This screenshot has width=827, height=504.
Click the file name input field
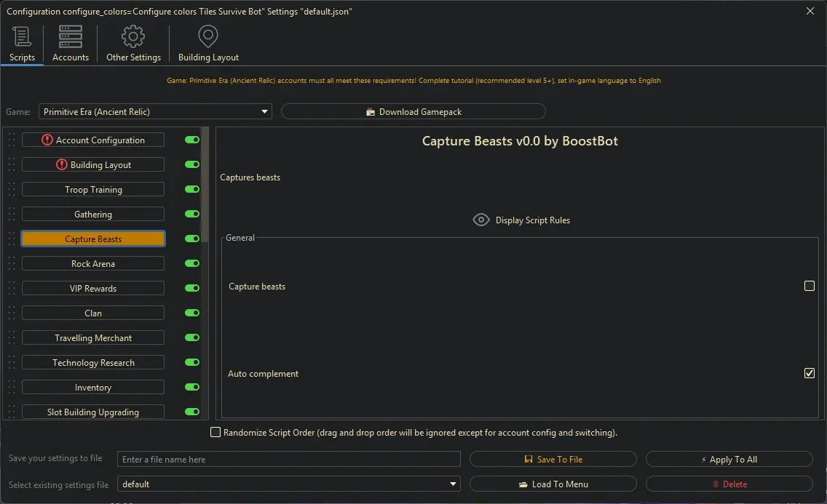pos(289,459)
